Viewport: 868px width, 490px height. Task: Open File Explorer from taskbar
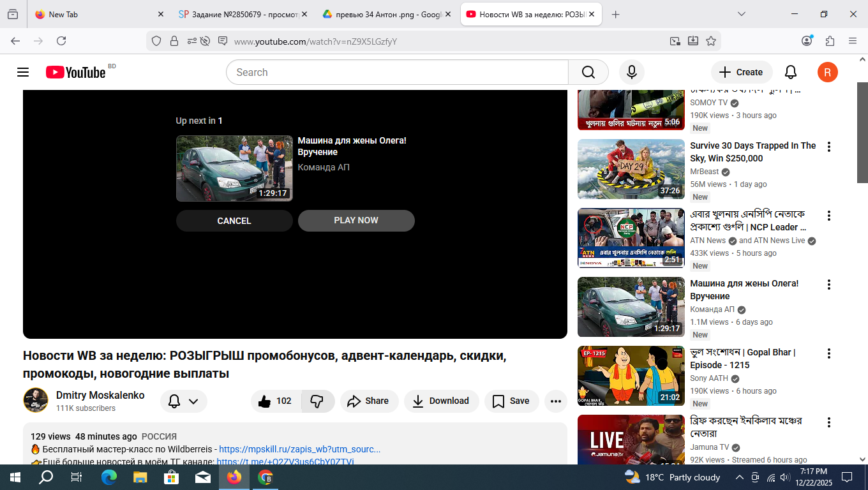pos(140,477)
